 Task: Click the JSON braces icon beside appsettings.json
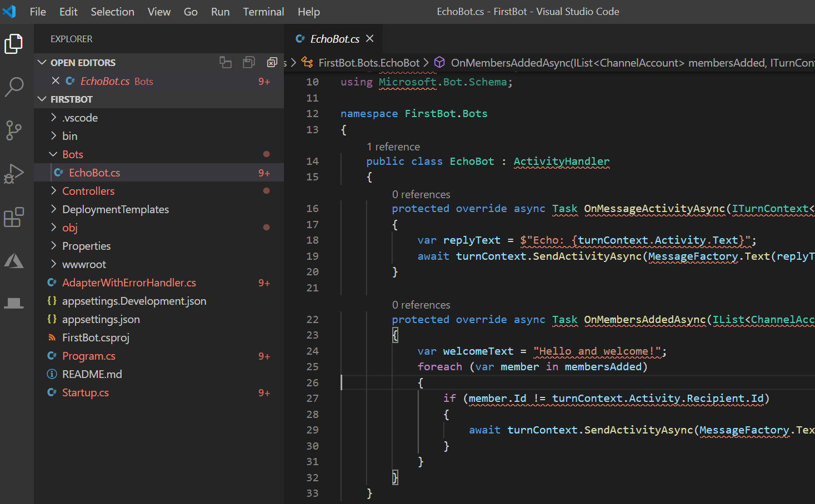click(x=52, y=319)
